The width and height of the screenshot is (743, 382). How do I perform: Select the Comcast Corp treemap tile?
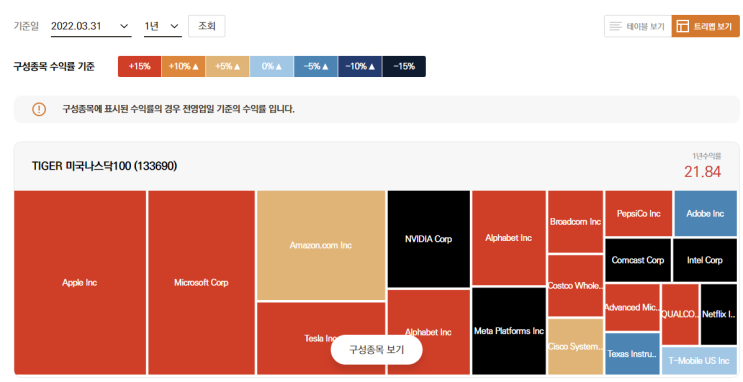coord(638,260)
